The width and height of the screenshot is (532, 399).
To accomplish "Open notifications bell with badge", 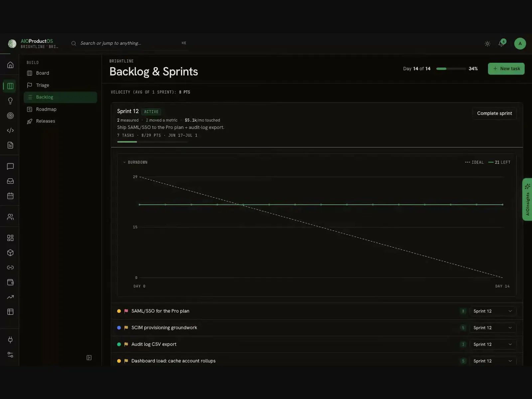I will coord(502,43).
